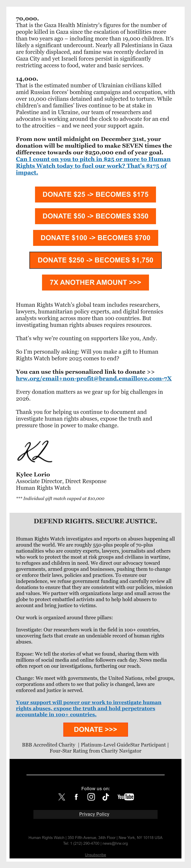Click the Kylee Lorio name text
This screenshot has width=191, height=868.
(x=33, y=474)
